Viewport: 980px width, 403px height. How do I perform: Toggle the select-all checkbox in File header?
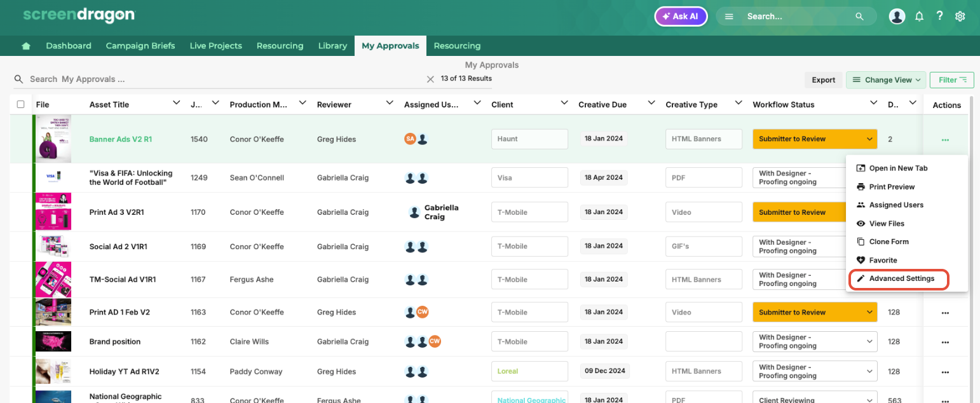click(20, 104)
